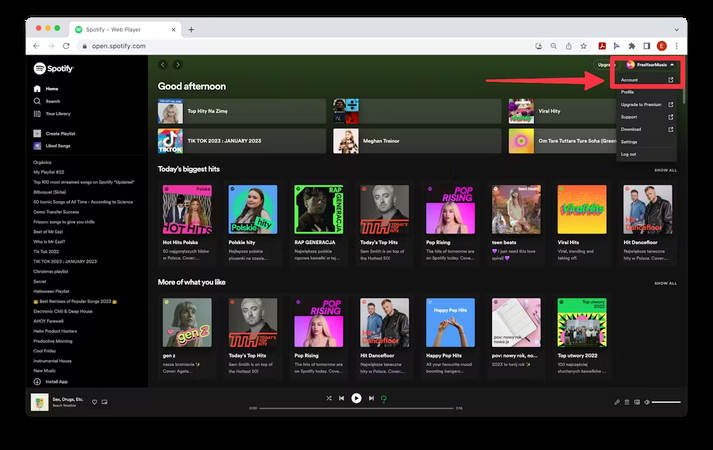Image resolution: width=713 pixels, height=450 pixels.
Task: Go forward with Spotify's forward arrow
Action: [x=178, y=65]
